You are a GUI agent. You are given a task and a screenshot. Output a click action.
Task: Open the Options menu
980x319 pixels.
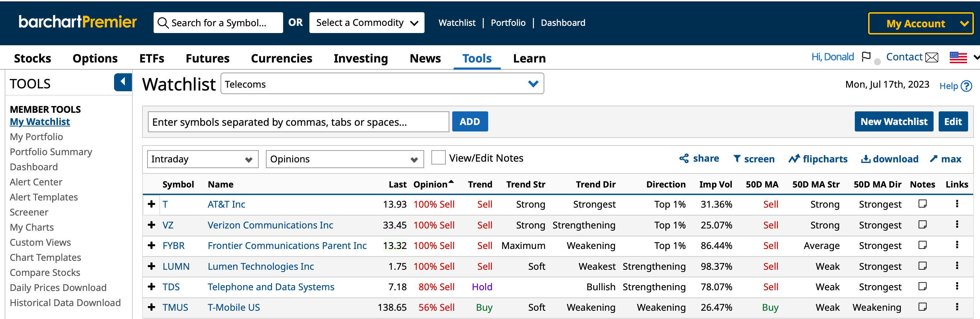pos(95,58)
